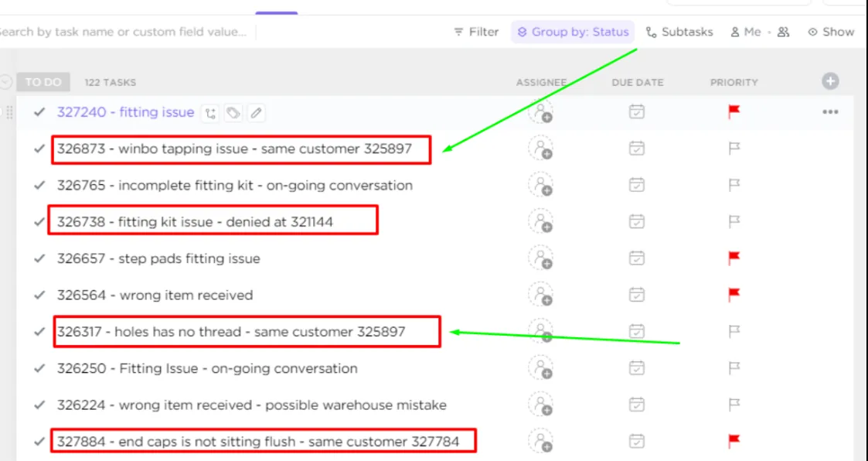This screenshot has width=868, height=461.
Task: Sort by the DUE DATE column header
Action: tap(637, 83)
